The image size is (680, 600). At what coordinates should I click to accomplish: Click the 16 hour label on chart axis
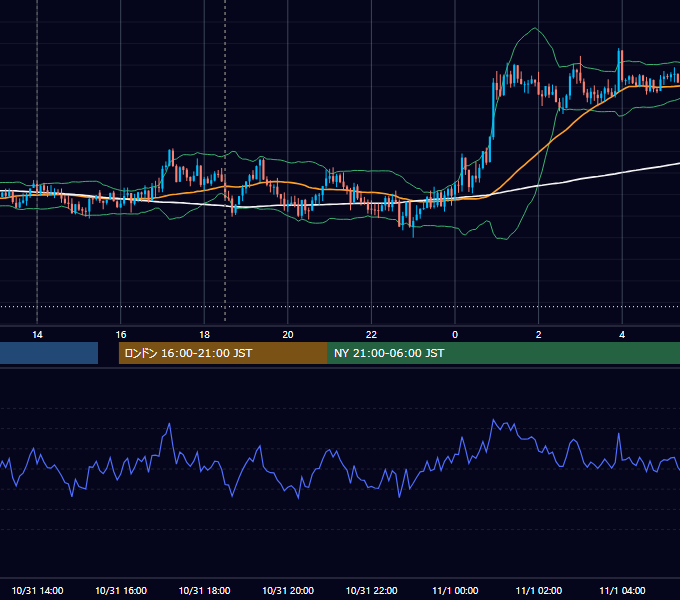121,335
